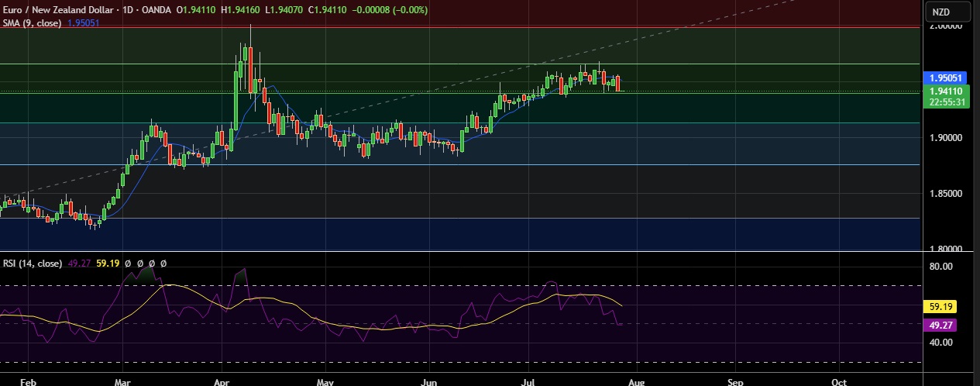Click the Mar label on time axis
The width and height of the screenshot is (980, 386).
pos(122,382)
